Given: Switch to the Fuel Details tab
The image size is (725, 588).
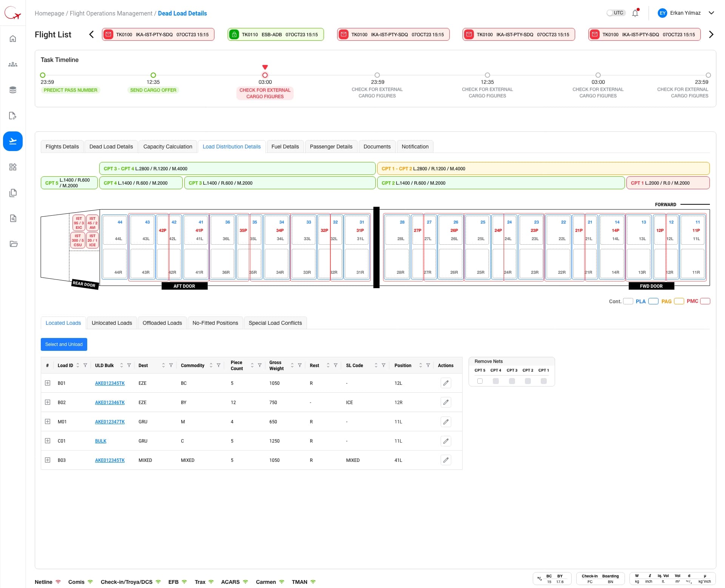Looking at the screenshot, I should tap(285, 147).
